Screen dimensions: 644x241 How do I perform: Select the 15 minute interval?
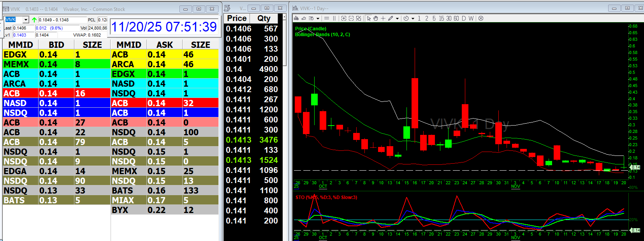pos(441,18)
